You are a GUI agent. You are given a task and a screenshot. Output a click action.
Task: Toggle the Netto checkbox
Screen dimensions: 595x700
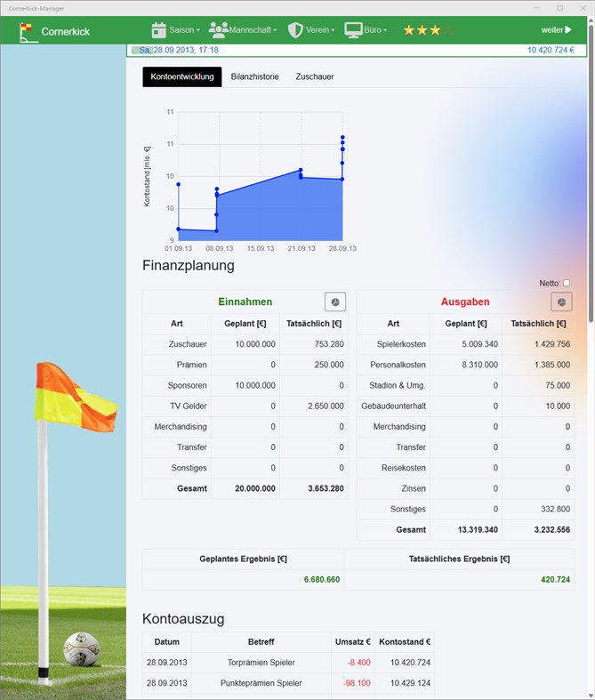pyautogui.click(x=567, y=283)
